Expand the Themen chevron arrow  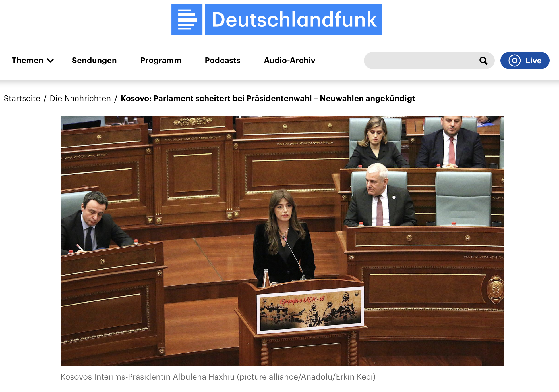[50, 61]
